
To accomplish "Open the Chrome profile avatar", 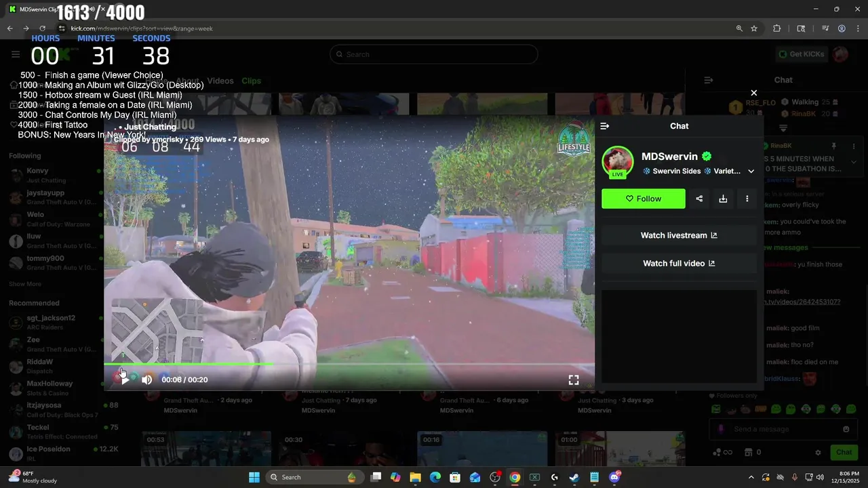I will click(x=842, y=28).
